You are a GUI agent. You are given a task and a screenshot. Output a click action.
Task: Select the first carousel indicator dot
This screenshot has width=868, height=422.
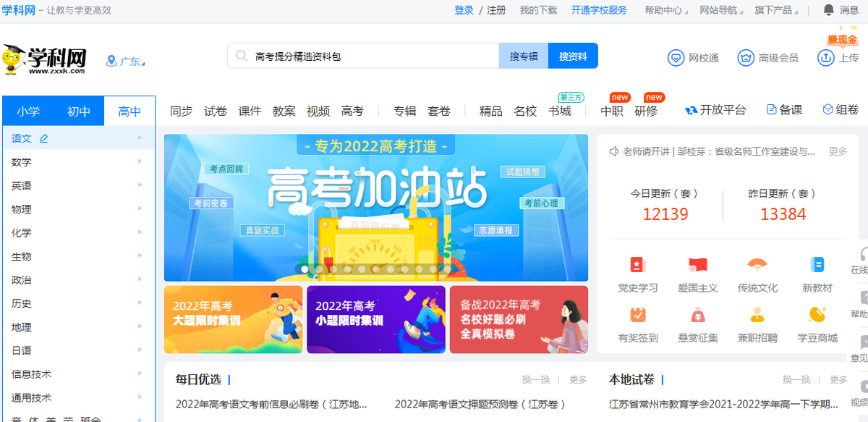(305, 269)
